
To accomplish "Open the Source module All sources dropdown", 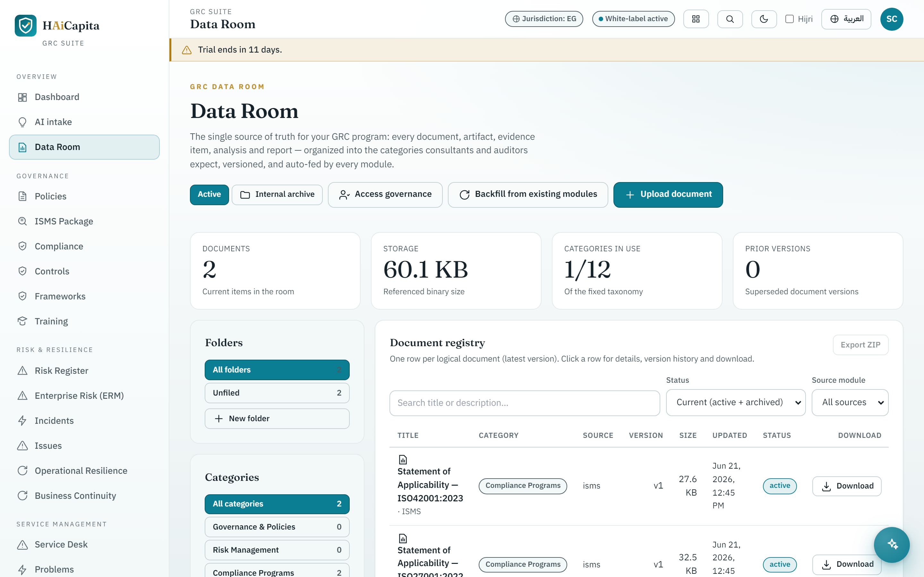I will pyautogui.click(x=850, y=402).
